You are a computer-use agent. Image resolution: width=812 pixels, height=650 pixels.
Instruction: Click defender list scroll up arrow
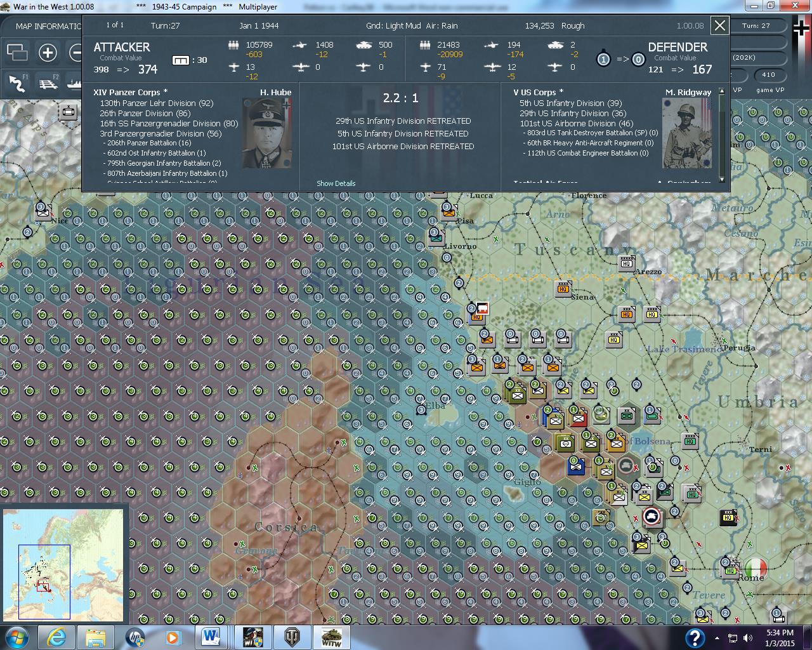[721, 92]
